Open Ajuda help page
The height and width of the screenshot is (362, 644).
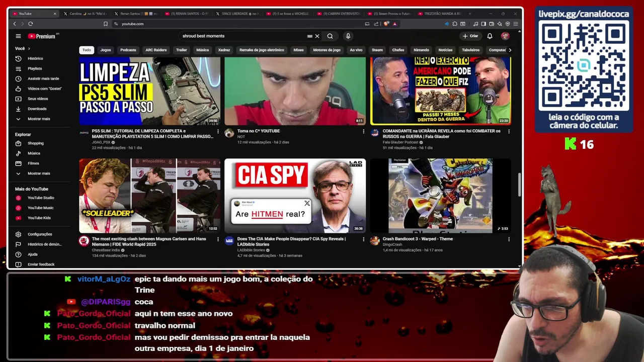tap(38, 254)
